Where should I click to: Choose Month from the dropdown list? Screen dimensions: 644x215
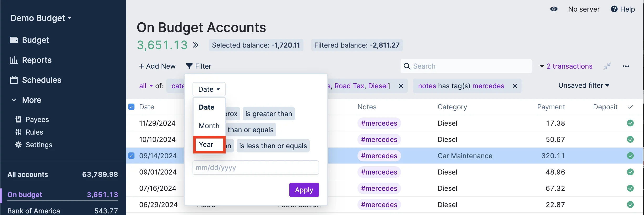[209, 126]
